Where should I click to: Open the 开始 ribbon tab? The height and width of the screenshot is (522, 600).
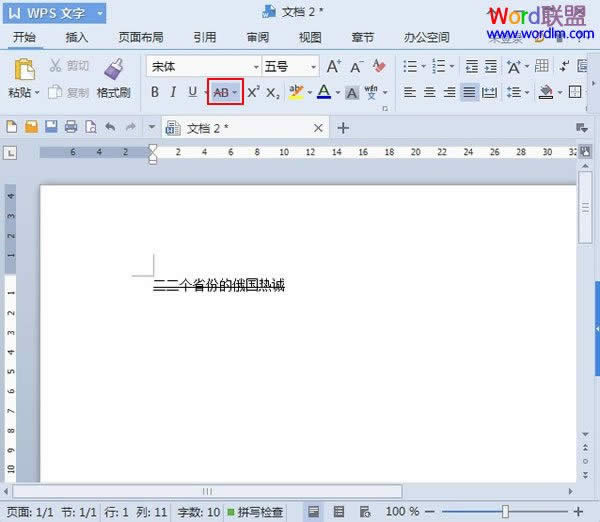(24, 38)
